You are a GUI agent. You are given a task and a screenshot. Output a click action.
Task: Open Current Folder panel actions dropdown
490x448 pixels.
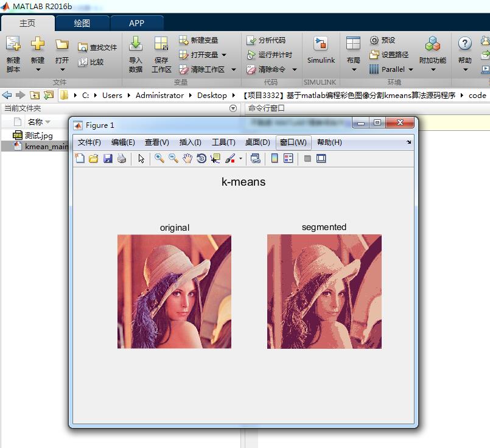coord(233,108)
